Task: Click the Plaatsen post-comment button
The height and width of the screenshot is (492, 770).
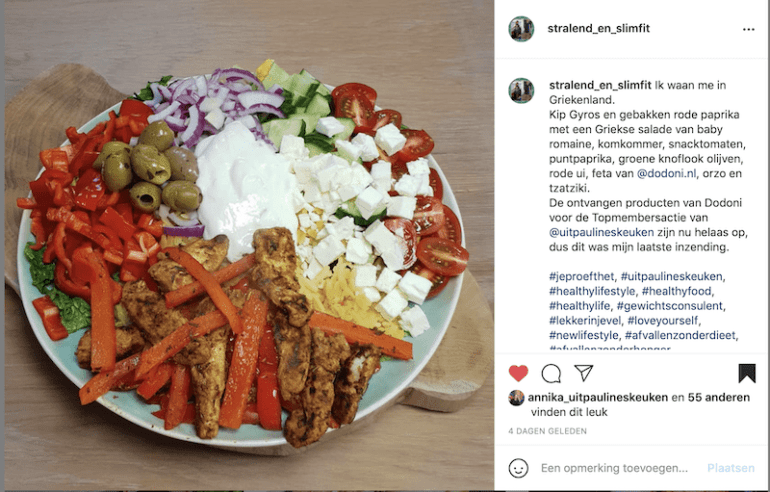Action: click(731, 468)
